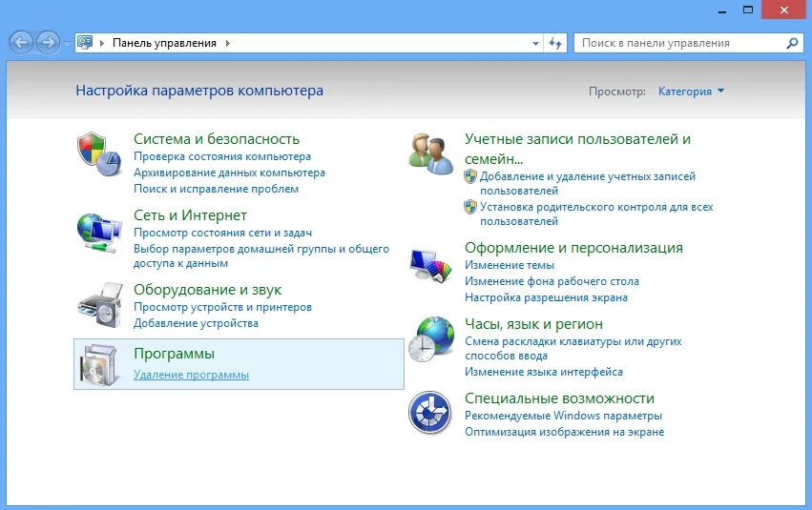Image resolution: width=812 pixels, height=510 pixels.
Task: Open the Network and Internet globe icon
Action: pos(99,233)
